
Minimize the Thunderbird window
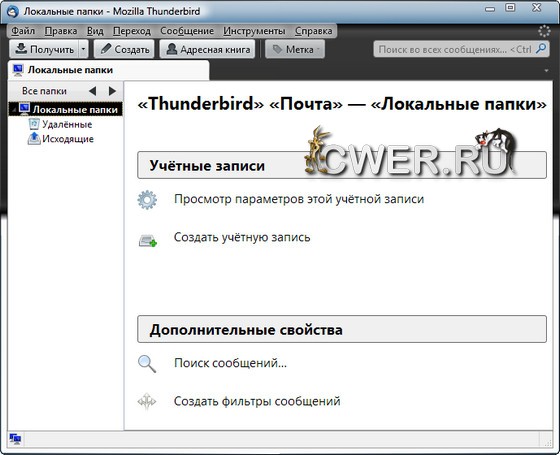tap(490, 8)
